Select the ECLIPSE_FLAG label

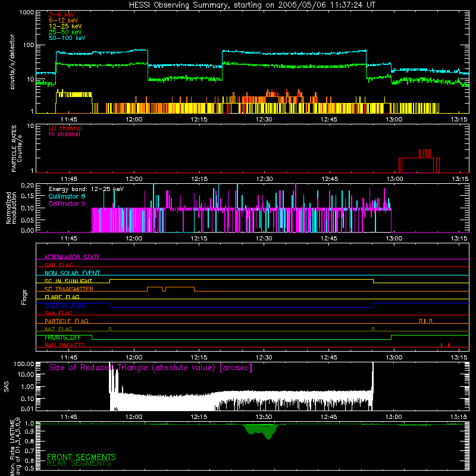pos(65,305)
